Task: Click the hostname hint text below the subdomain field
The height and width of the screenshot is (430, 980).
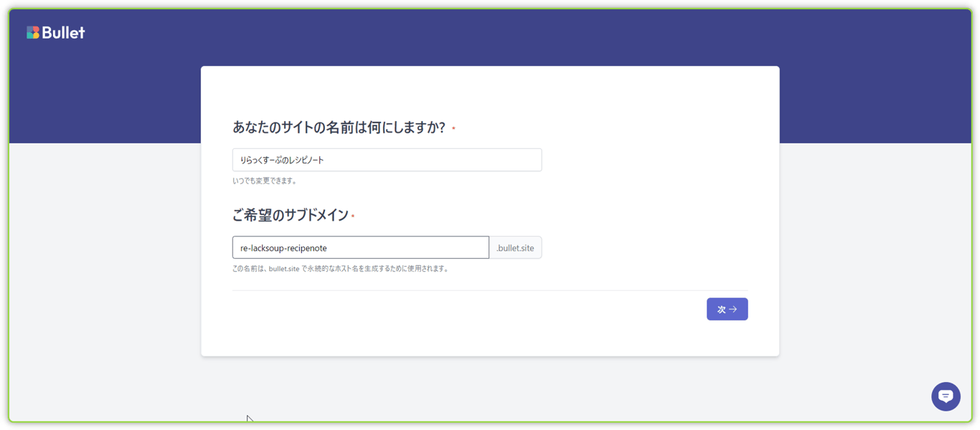Action: coord(340,269)
